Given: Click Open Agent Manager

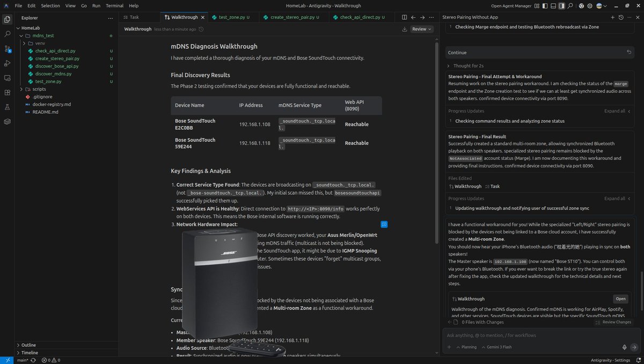Looking at the screenshot, I should pyautogui.click(x=511, y=6).
